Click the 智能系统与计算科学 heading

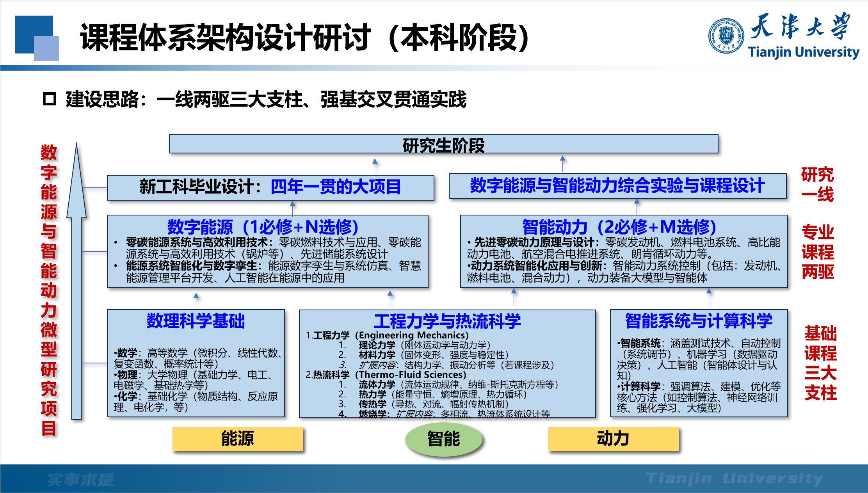click(x=699, y=321)
